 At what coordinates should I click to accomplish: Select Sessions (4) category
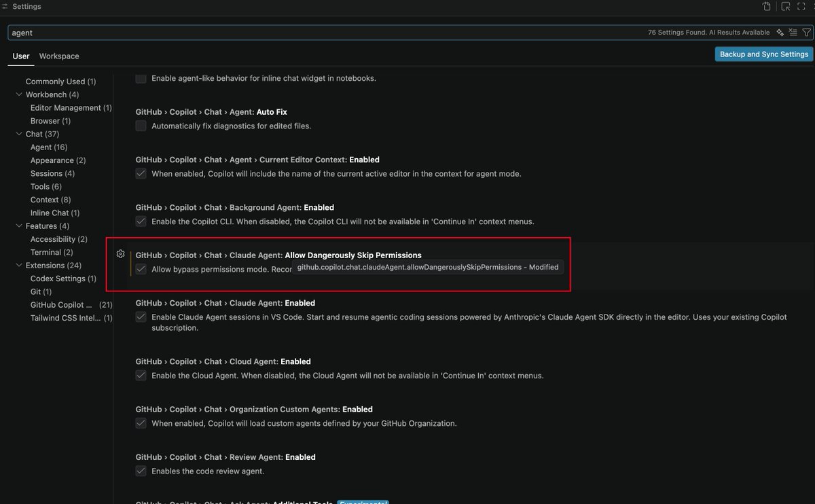click(x=52, y=173)
